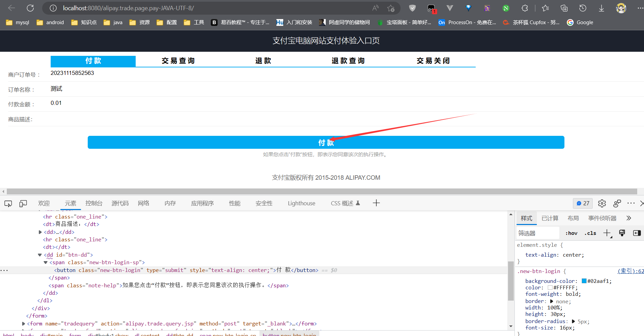
Task: Click the page's horizontal scrollbar
Action: (322, 192)
